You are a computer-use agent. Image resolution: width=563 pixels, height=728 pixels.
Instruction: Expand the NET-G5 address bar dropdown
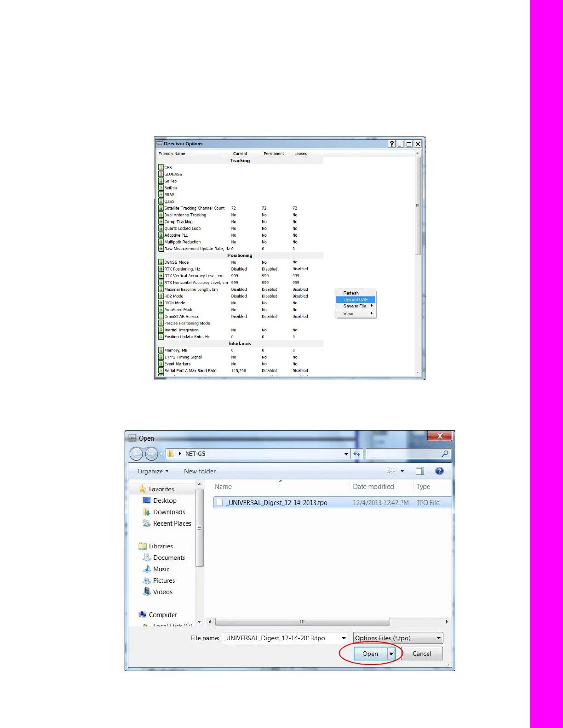346,454
